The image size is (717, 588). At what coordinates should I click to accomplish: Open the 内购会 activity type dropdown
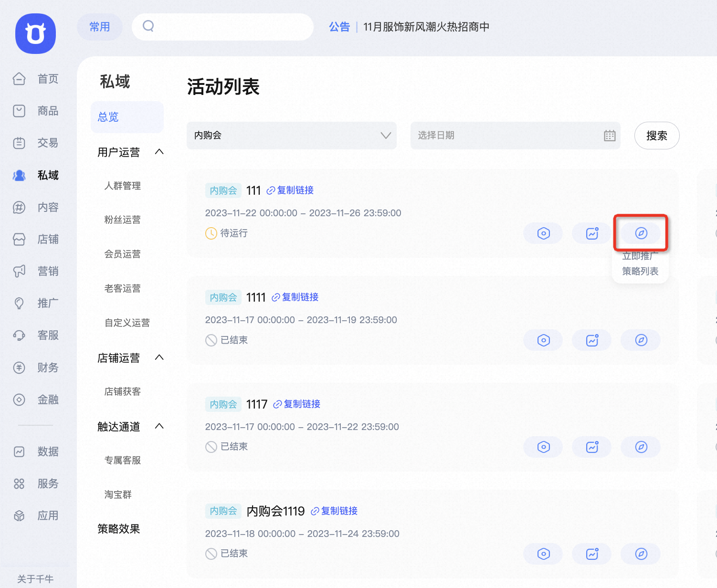[292, 136]
